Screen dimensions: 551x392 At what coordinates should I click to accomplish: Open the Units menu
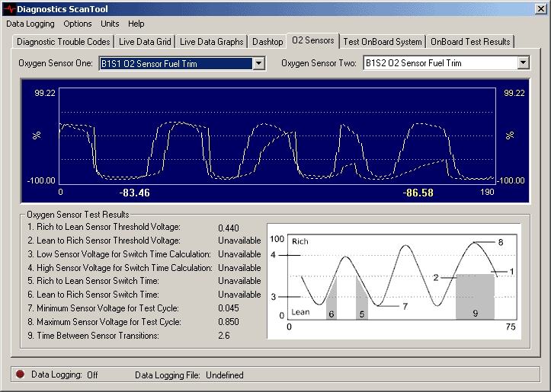pyautogui.click(x=110, y=24)
